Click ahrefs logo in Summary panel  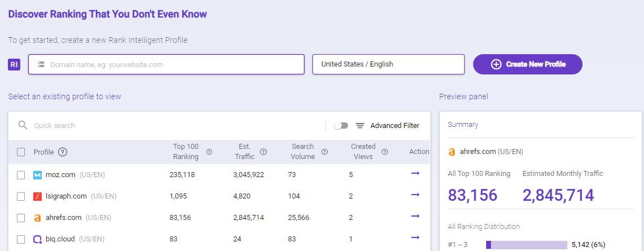pyautogui.click(x=452, y=152)
